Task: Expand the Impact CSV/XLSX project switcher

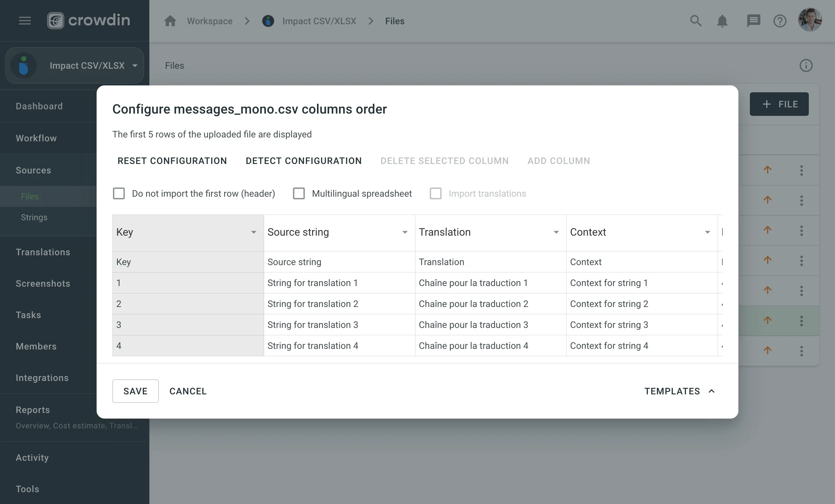Action: point(75,65)
